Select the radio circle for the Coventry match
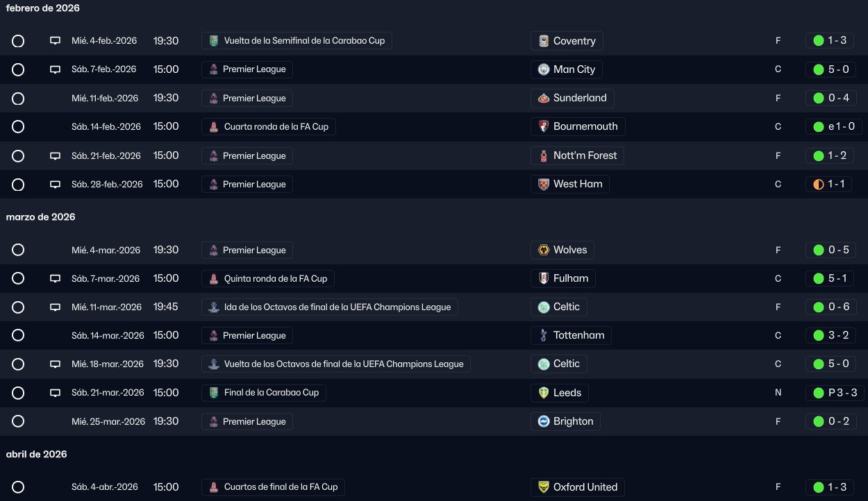 click(18, 41)
